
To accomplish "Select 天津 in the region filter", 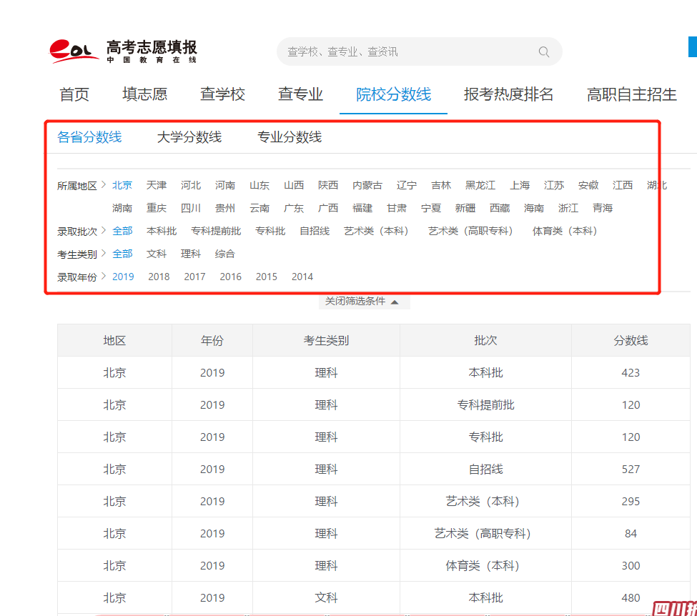I will tap(156, 184).
